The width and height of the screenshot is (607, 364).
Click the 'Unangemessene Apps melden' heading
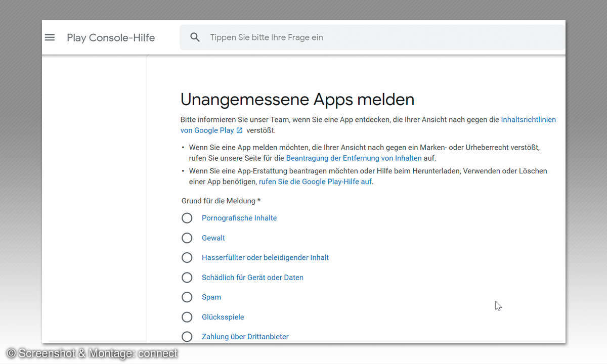[297, 100]
